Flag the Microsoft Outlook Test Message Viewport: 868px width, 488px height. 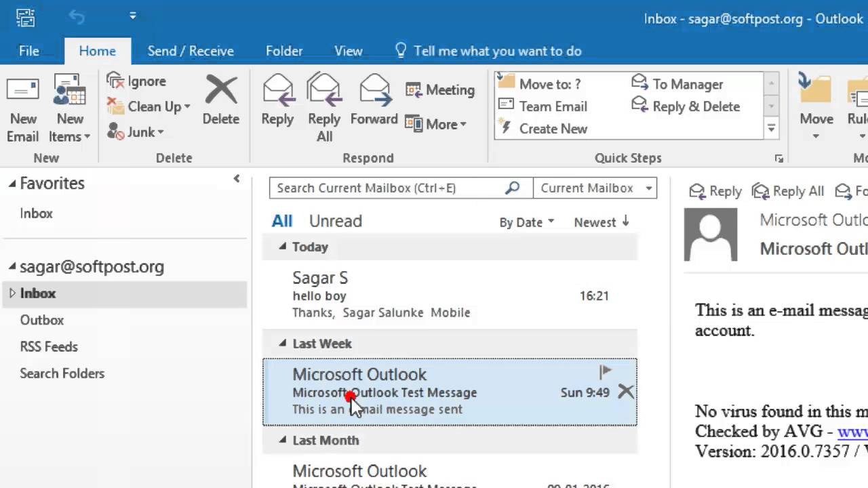[604, 371]
